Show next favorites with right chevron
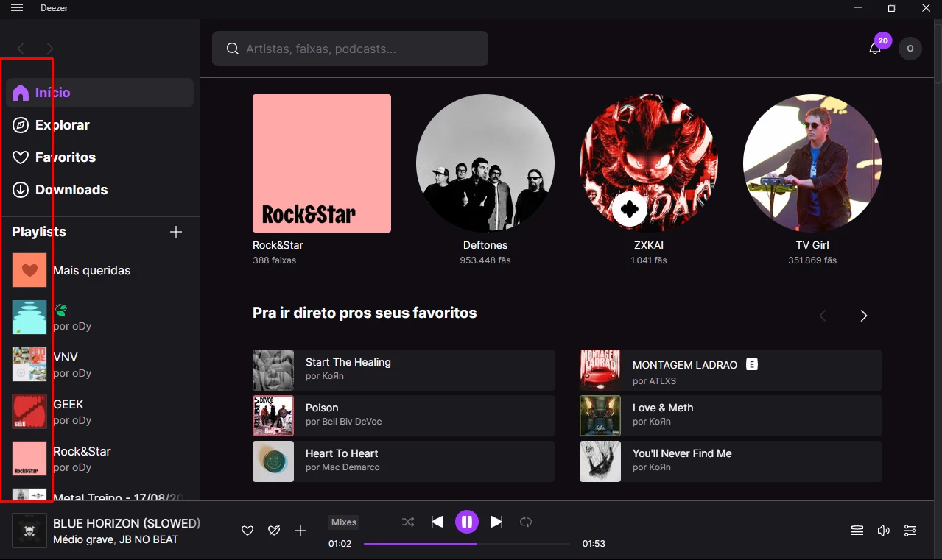The height and width of the screenshot is (560, 942). [864, 316]
